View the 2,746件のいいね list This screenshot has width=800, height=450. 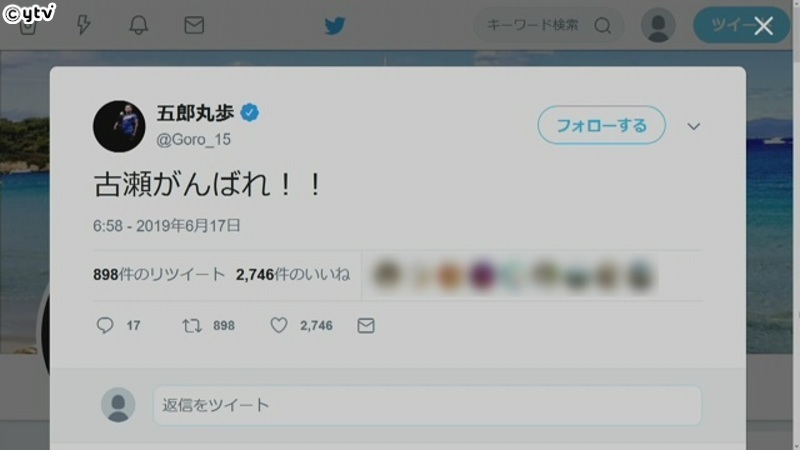point(293,274)
